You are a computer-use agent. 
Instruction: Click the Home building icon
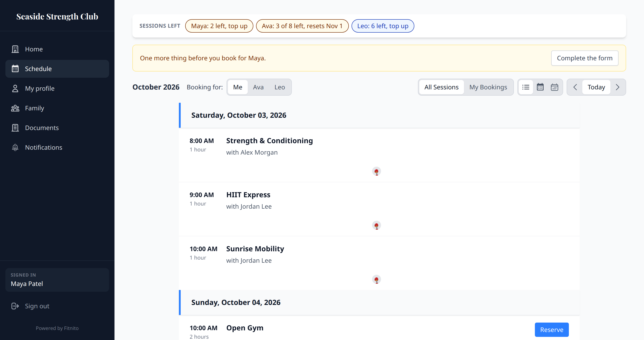click(x=15, y=49)
